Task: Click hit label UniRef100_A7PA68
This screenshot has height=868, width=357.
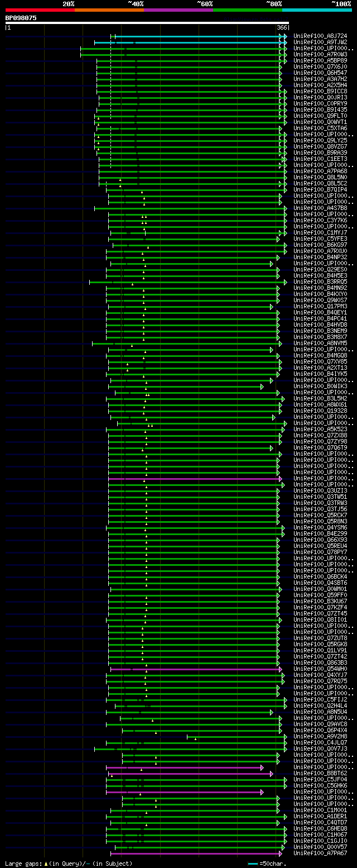Action: point(320,171)
